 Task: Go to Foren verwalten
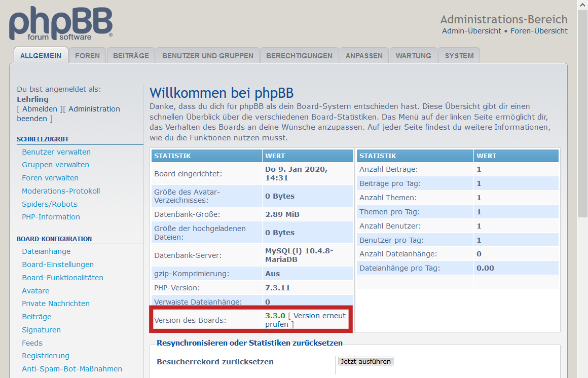coord(50,178)
